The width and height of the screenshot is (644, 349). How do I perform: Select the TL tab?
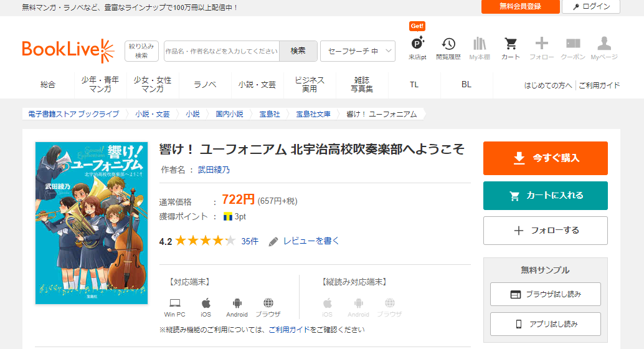[414, 85]
